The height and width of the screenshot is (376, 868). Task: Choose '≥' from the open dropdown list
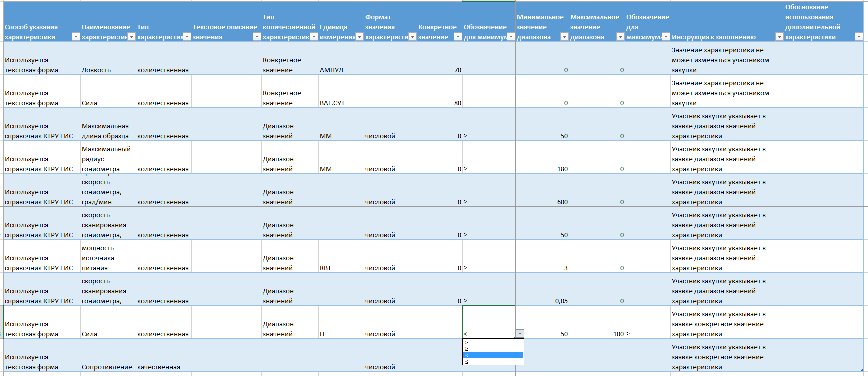(x=492, y=349)
